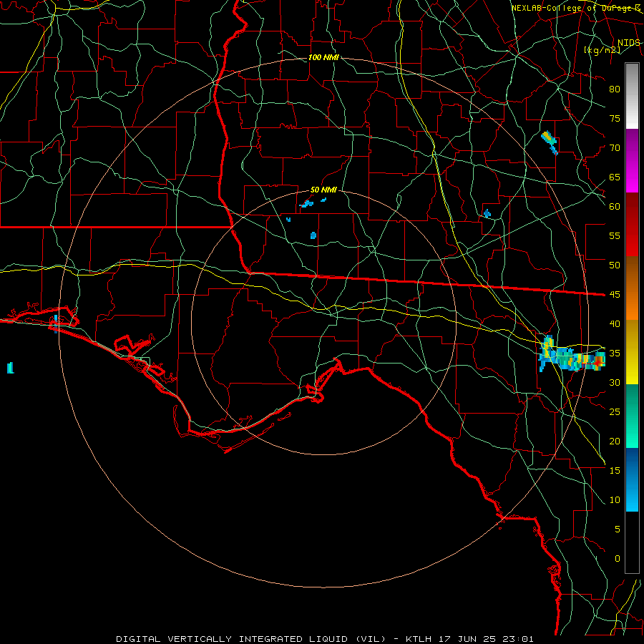644x644 pixels.
Task: Click the KTLH 17 JUN 25 23:01 timestamp
Action: (469, 639)
